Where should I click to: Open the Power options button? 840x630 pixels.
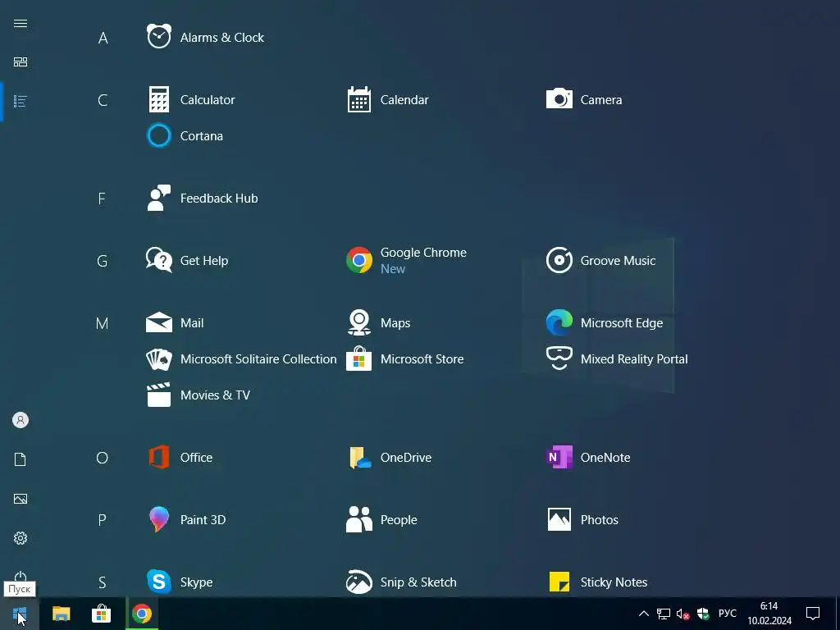(x=21, y=577)
